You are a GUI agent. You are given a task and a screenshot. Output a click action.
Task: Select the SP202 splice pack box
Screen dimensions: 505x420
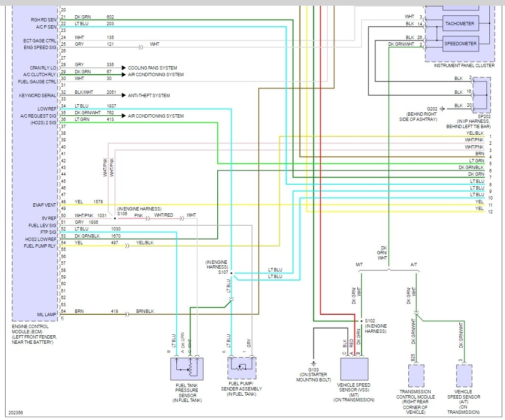coord(482,95)
